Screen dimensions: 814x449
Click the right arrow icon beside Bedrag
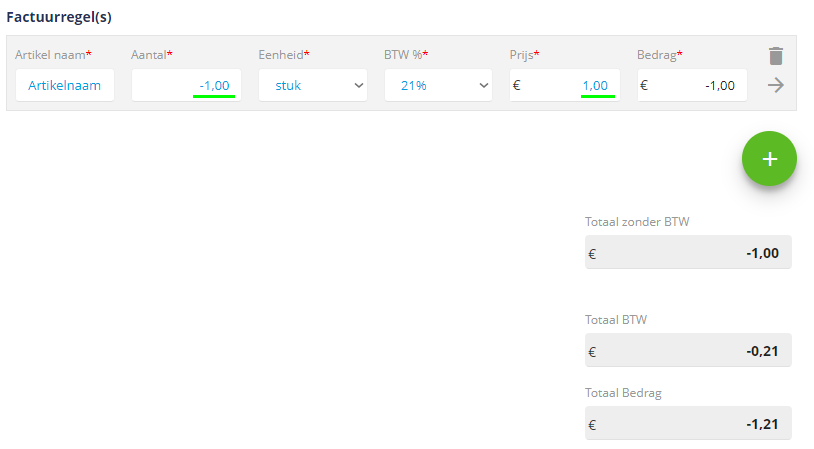point(776,85)
